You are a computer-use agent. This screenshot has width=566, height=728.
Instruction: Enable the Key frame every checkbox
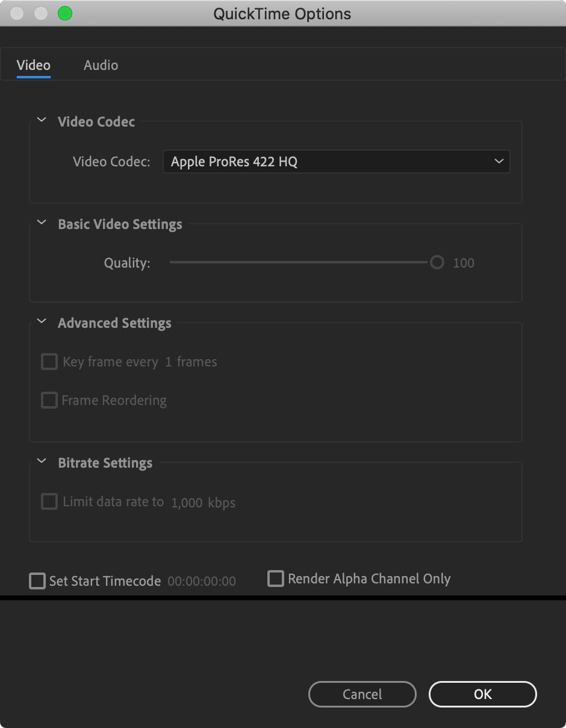tap(49, 362)
